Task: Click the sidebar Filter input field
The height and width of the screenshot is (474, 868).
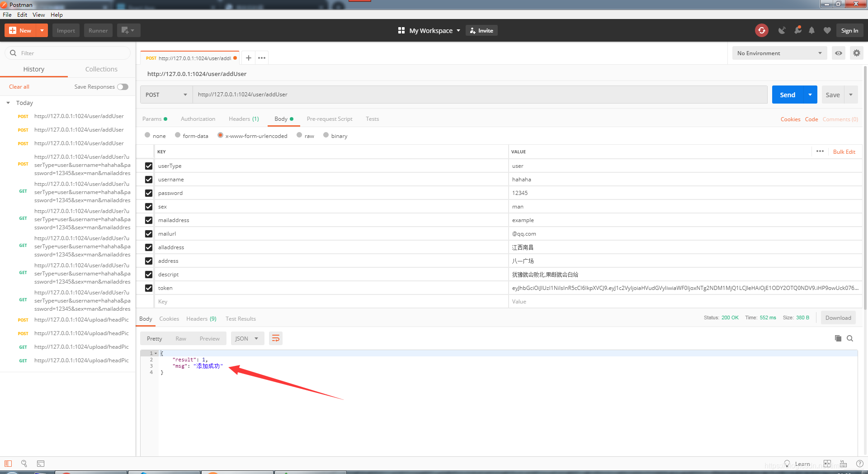Action: coord(68,53)
